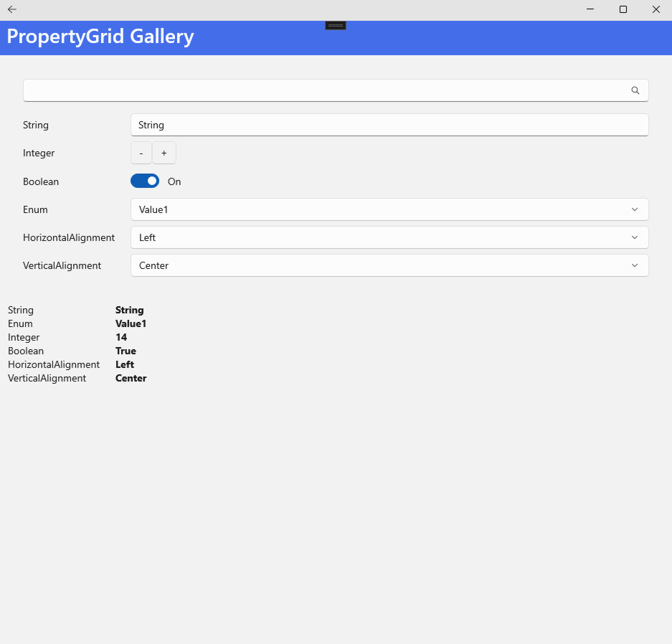Click the VerticalAlignment label in property grid
This screenshot has height=644, width=672.
[x=62, y=266]
